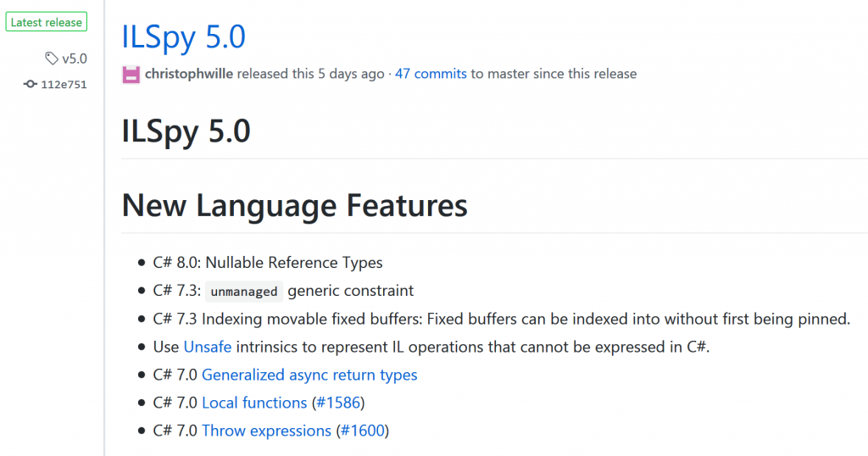This screenshot has height=456, width=868.
Task: Click the unmanaged code label
Action: (x=244, y=292)
